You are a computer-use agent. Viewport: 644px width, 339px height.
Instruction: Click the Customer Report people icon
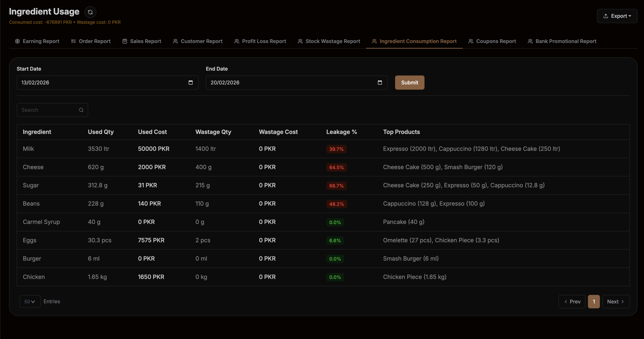pos(175,41)
